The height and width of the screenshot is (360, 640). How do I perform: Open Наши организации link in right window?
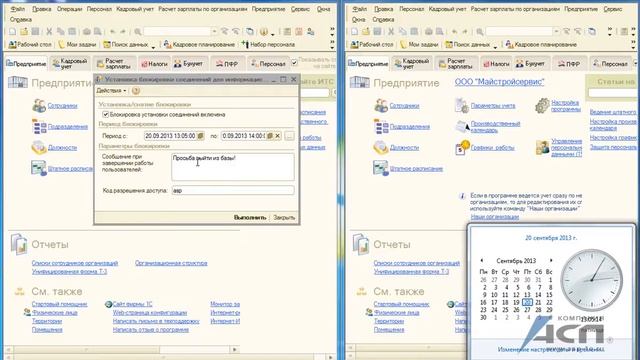(x=495, y=217)
